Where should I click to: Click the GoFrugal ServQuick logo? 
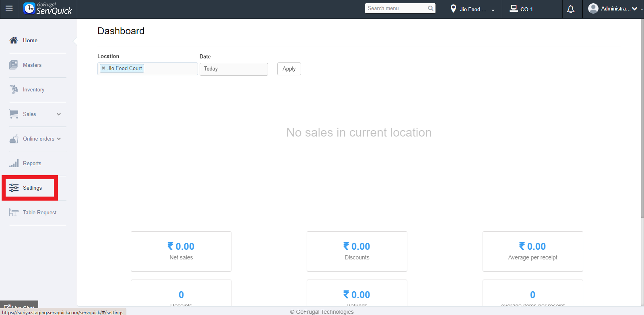tap(47, 8)
